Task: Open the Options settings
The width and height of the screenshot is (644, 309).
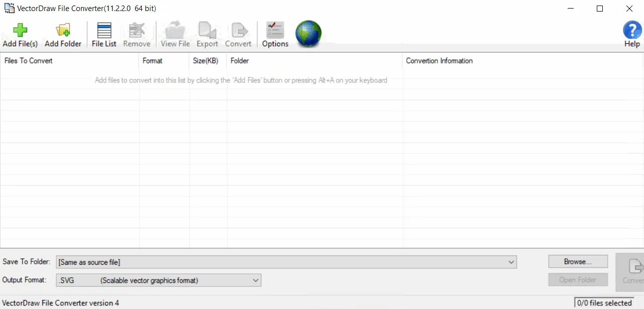Action: tap(275, 35)
